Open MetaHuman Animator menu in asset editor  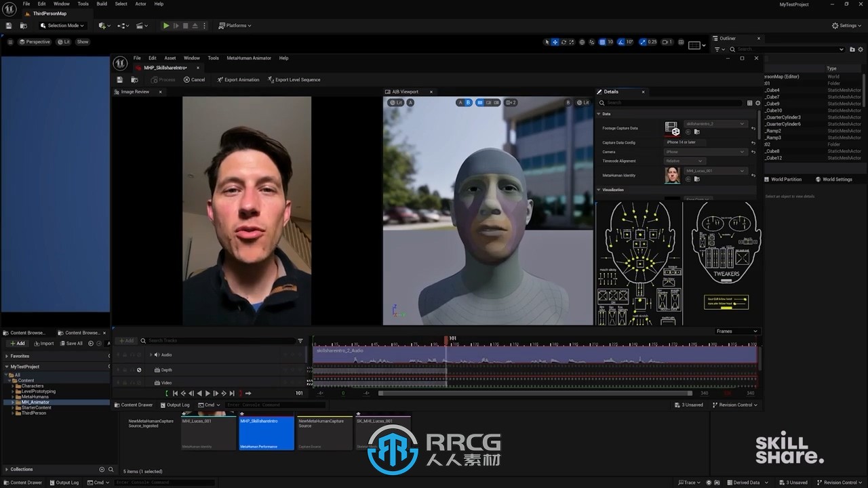[249, 58]
